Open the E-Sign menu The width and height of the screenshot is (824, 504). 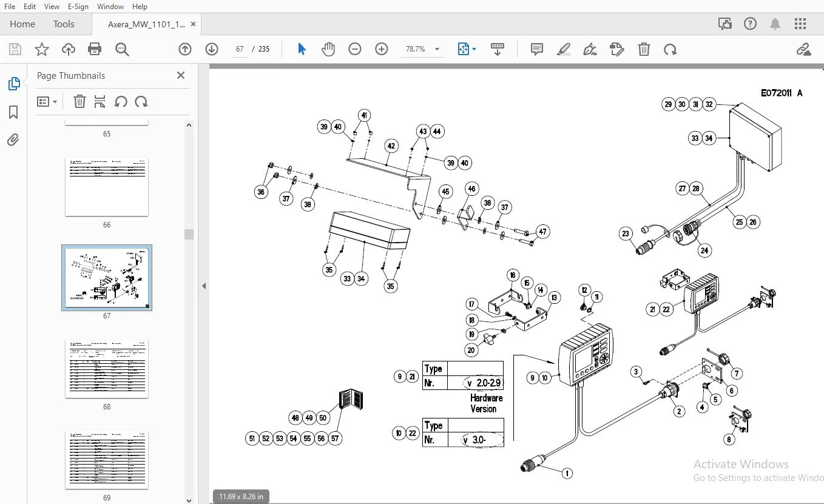pyautogui.click(x=78, y=6)
